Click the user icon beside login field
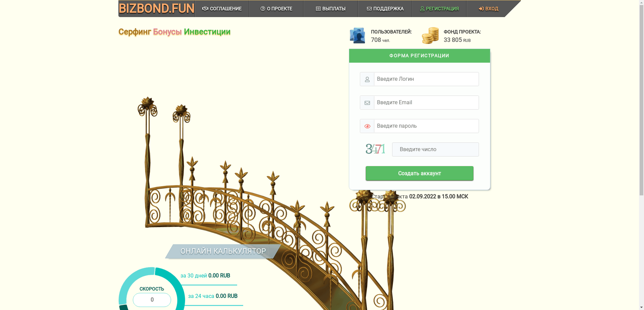Viewport: 644px width, 310px height. 367,79
